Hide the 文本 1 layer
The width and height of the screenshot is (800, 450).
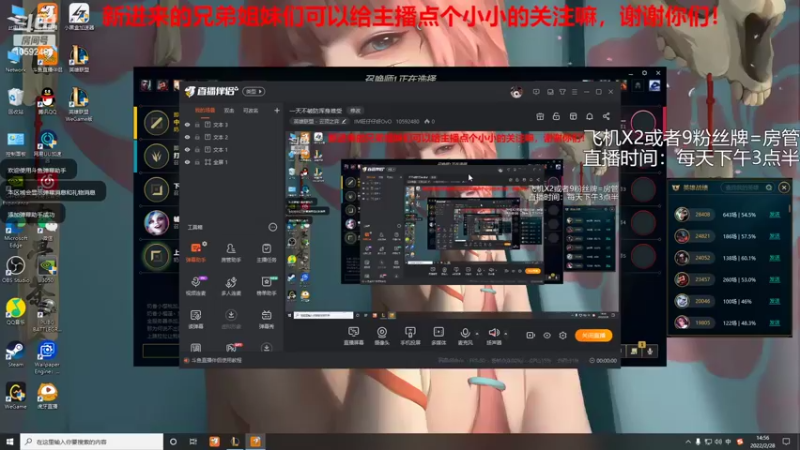187,149
